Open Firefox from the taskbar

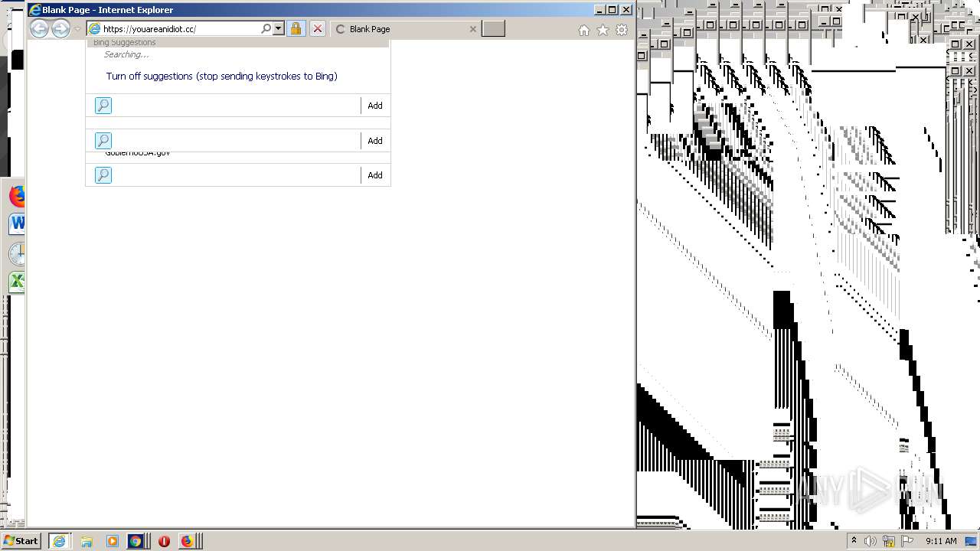tap(187, 541)
